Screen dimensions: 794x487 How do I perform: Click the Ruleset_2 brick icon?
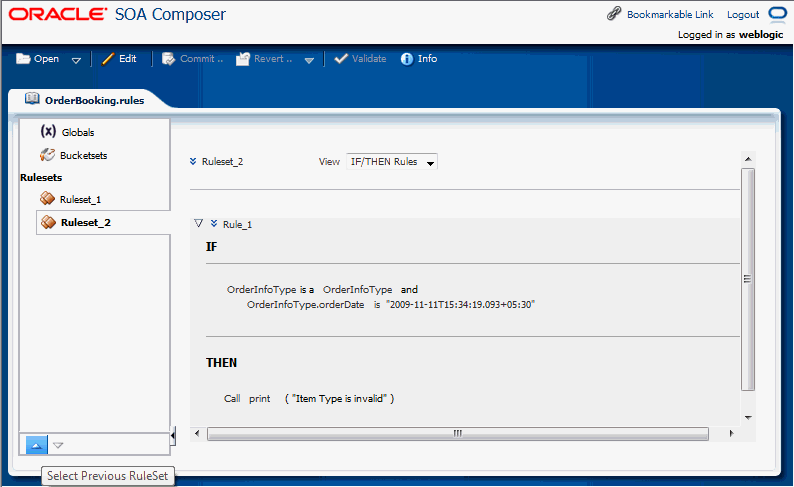pyautogui.click(x=48, y=222)
